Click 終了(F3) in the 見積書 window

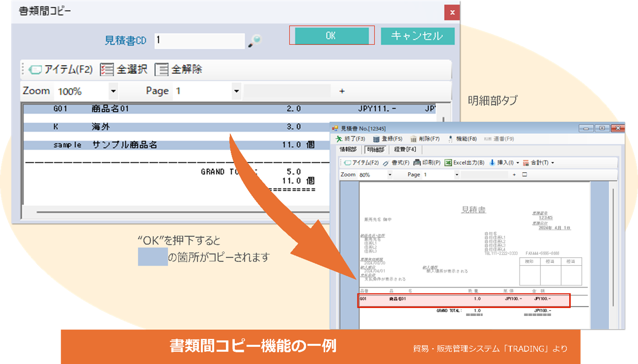(x=351, y=139)
